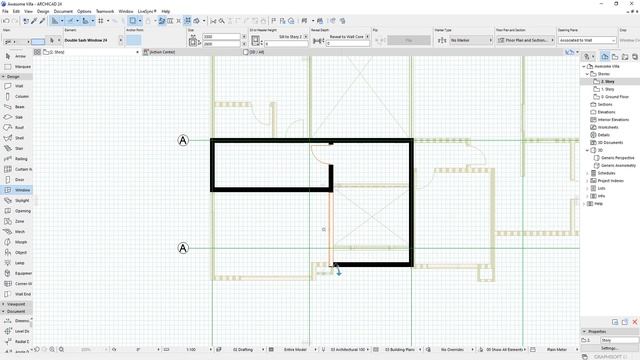The image size is (640, 360).
Task: Select the Radial Dimension tool
Action: coord(16,341)
